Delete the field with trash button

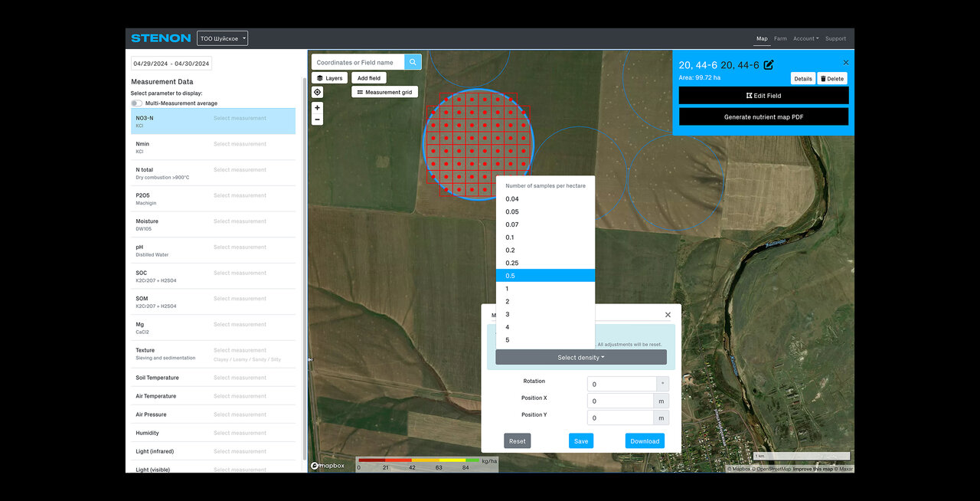click(x=832, y=78)
